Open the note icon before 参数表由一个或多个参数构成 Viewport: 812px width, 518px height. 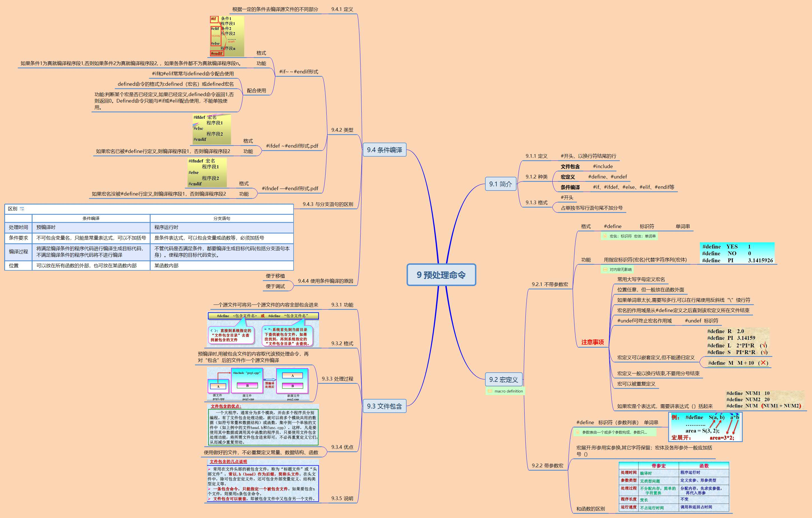577,432
